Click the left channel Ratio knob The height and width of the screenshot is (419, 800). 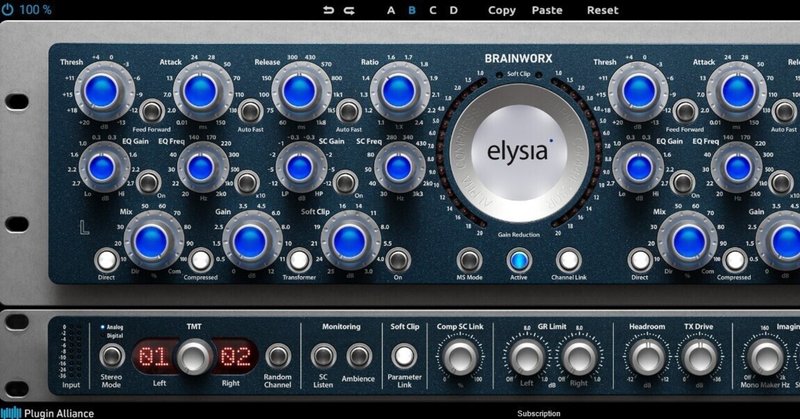coord(398,91)
